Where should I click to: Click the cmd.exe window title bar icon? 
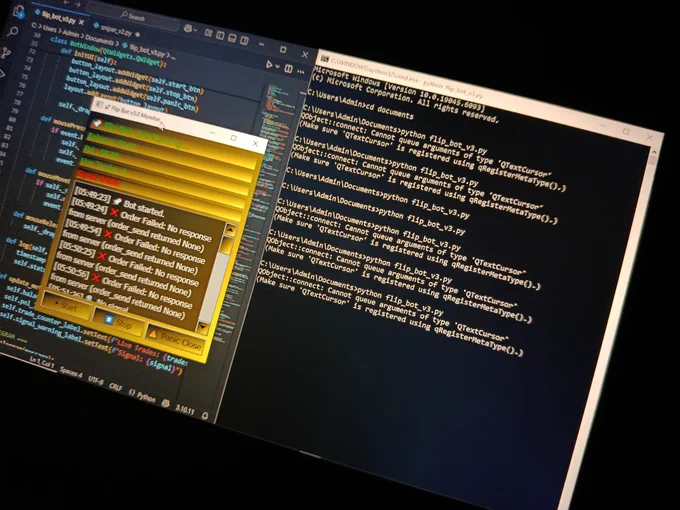click(325, 59)
